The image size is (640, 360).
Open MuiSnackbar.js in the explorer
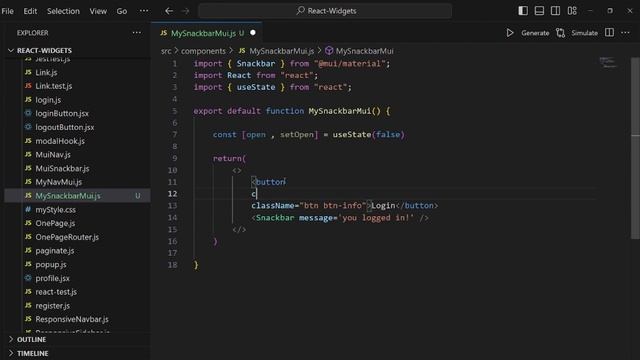62,169
